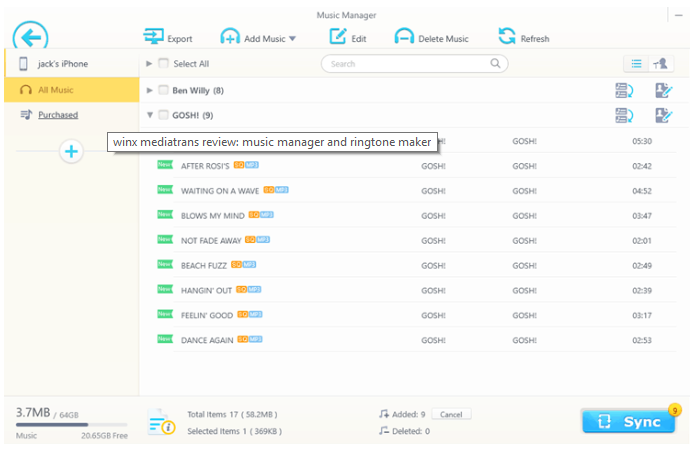Select the NOT FADE AWAY song

pos(415,240)
